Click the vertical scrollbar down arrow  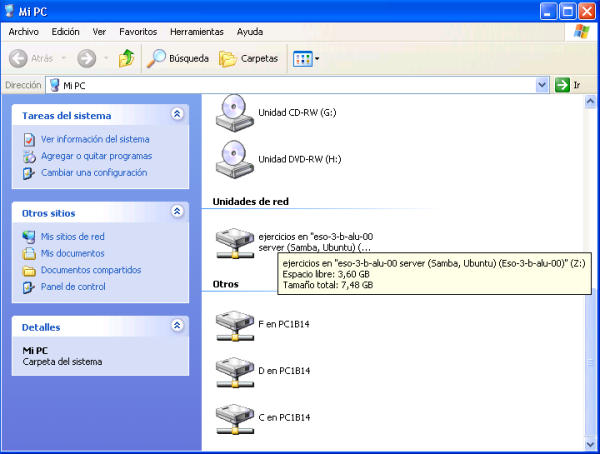pyautogui.click(x=591, y=443)
